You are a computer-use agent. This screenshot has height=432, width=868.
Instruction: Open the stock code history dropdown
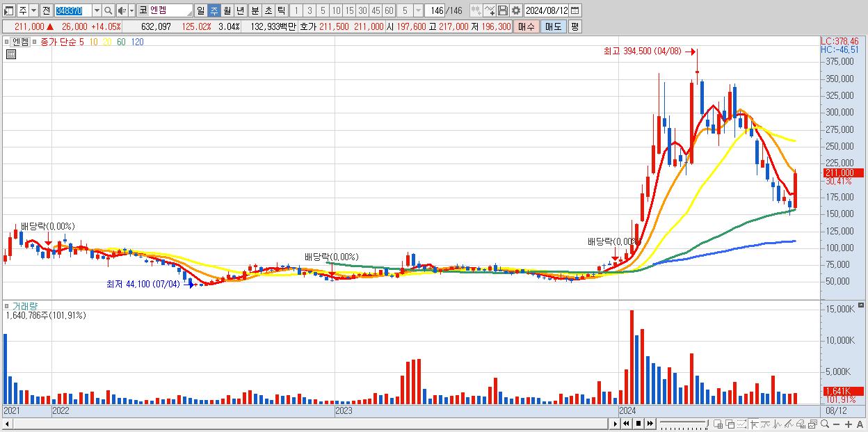click(x=97, y=10)
